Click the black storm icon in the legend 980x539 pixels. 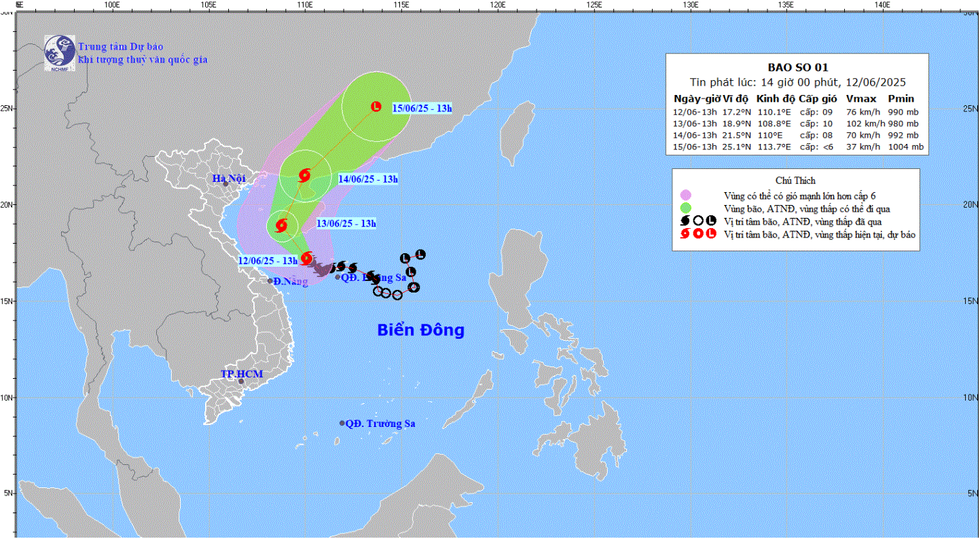point(685,221)
